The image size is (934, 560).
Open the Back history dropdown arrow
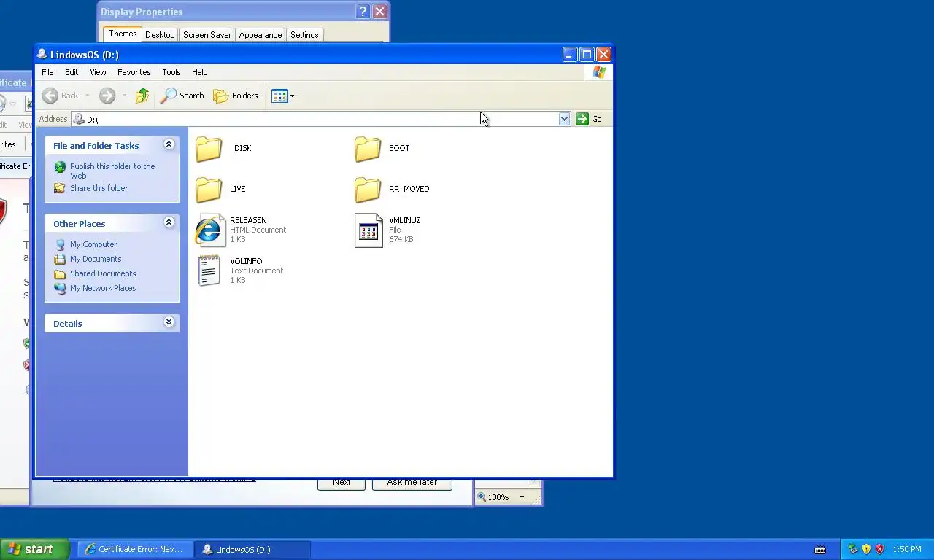coord(87,96)
